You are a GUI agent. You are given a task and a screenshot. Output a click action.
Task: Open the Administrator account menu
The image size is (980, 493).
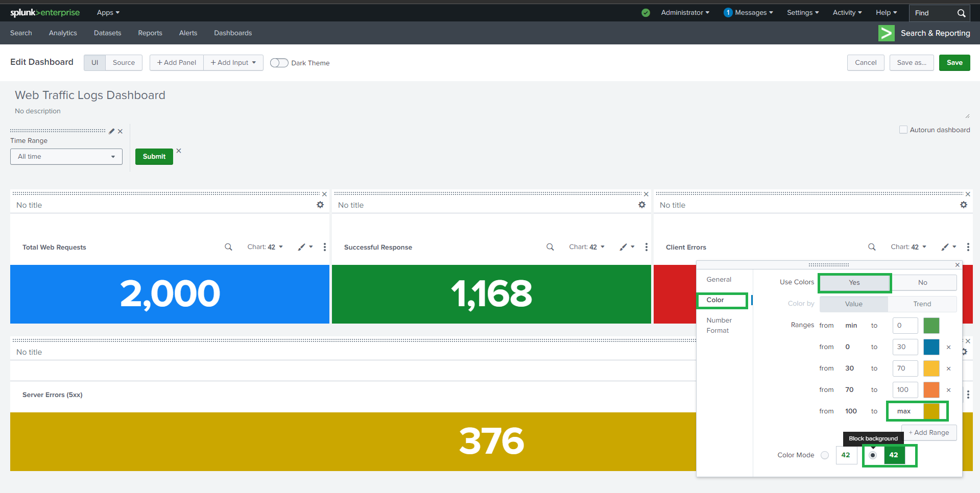685,13
